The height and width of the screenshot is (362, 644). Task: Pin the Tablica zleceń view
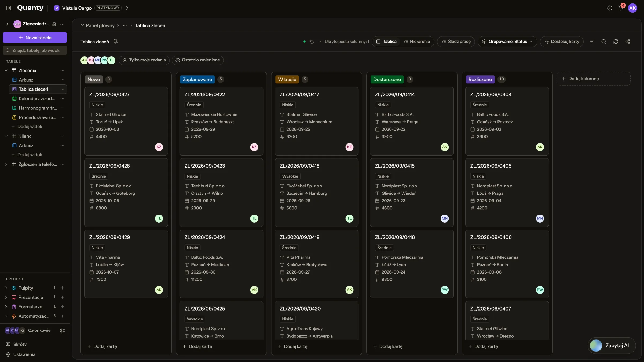116,42
